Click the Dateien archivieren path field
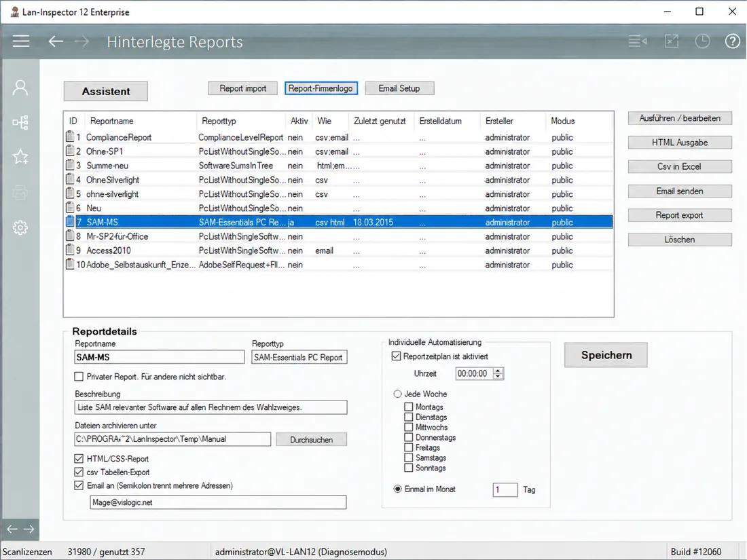 (x=172, y=439)
